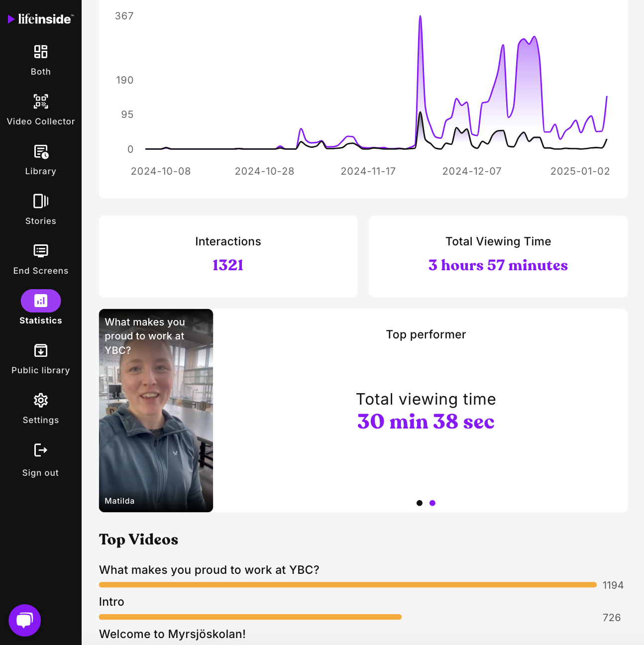
Task: Open 'Welcome to Myrsjöskolan!' video entry
Action: (172, 634)
